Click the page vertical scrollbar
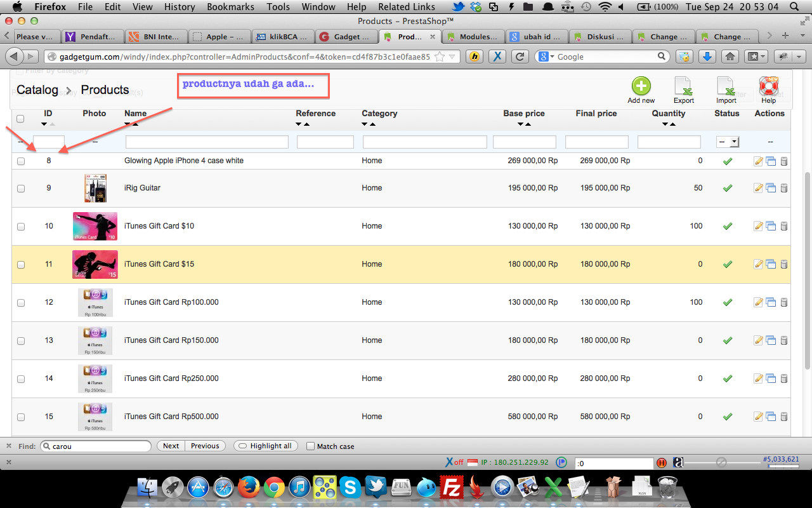This screenshot has height=508, width=812. pos(807,270)
